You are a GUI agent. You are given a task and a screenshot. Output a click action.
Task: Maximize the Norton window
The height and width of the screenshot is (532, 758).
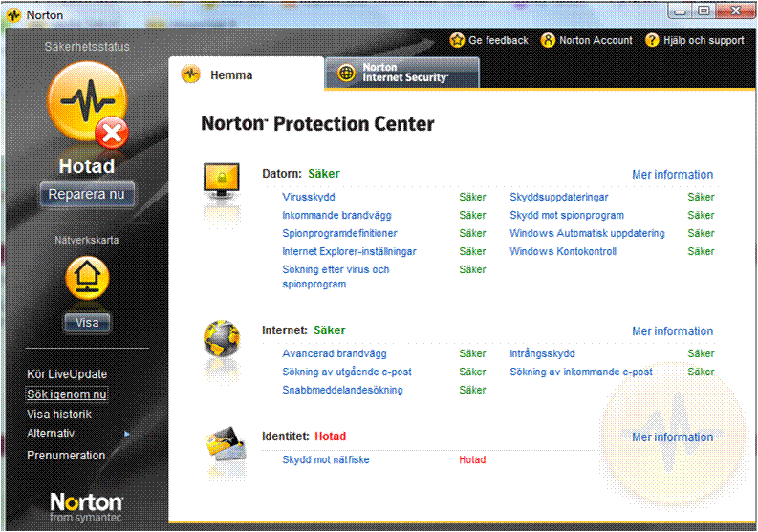pyautogui.click(x=704, y=11)
